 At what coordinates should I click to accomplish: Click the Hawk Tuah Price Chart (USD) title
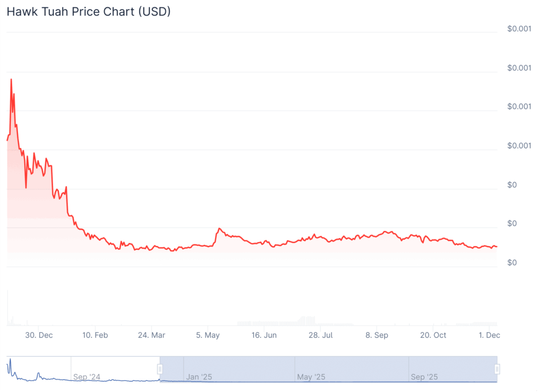pyautogui.click(x=88, y=12)
